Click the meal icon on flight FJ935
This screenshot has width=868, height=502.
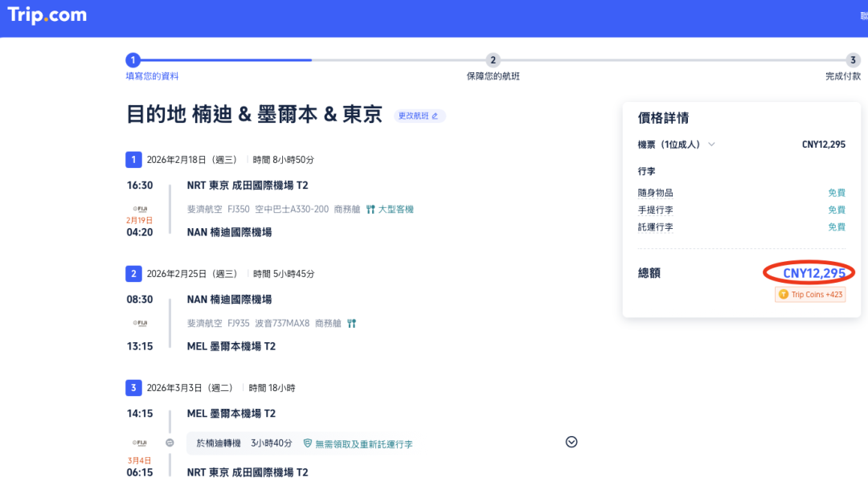coord(351,323)
